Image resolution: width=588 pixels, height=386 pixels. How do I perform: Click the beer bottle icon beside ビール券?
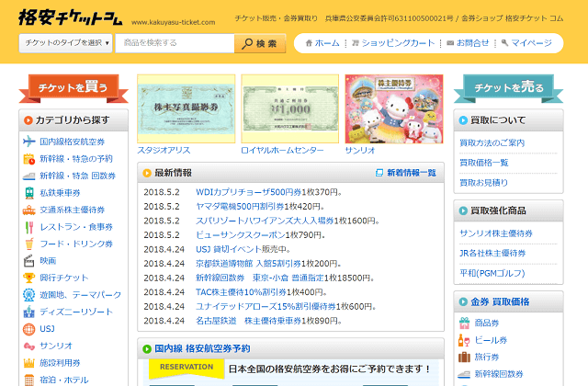tap(464, 340)
